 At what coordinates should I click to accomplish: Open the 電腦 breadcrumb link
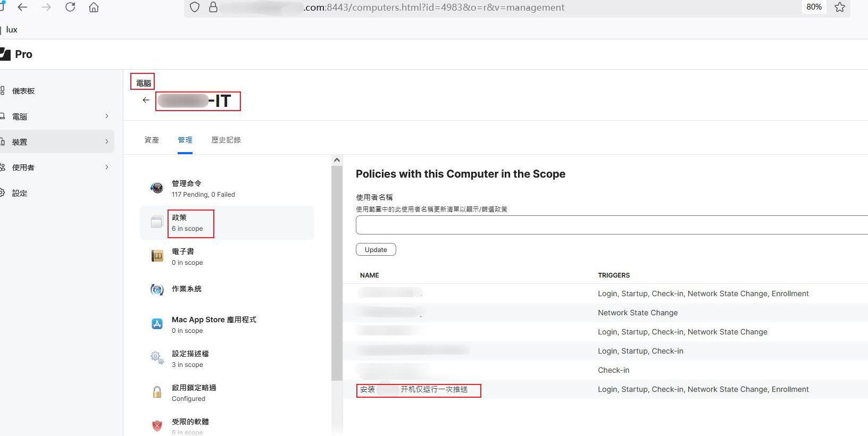pyautogui.click(x=143, y=83)
